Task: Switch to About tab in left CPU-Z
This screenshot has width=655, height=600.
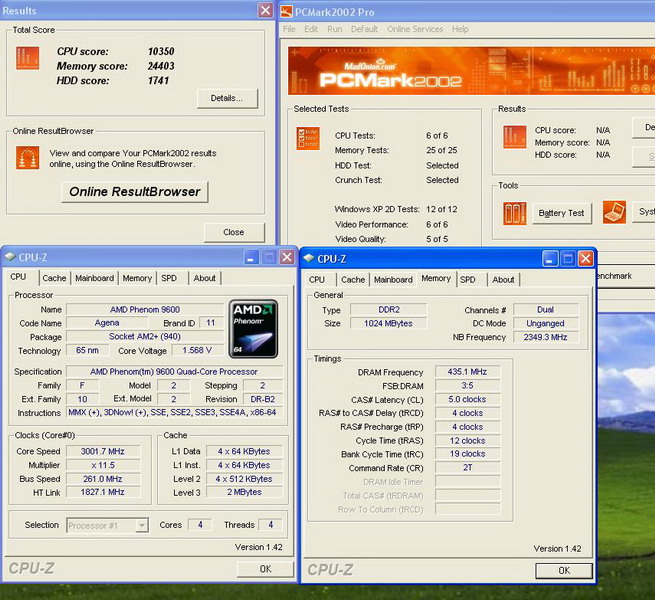Action: [x=204, y=278]
